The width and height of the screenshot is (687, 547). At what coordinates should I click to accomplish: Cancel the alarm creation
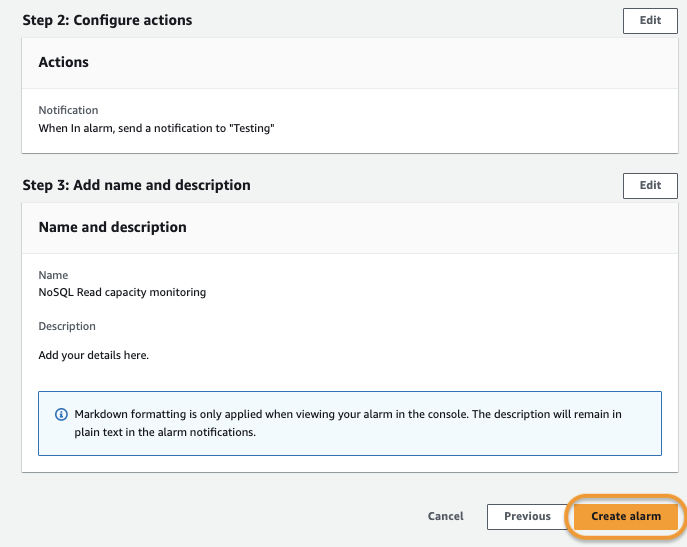point(446,516)
